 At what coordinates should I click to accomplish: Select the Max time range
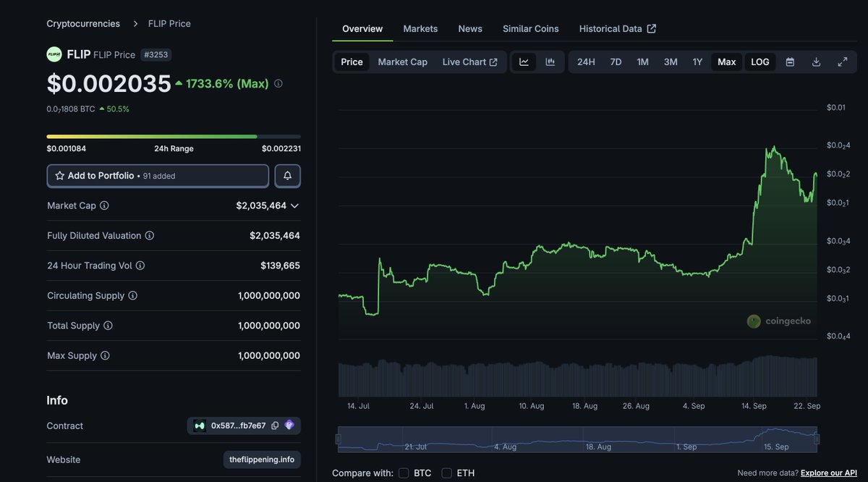(x=727, y=62)
